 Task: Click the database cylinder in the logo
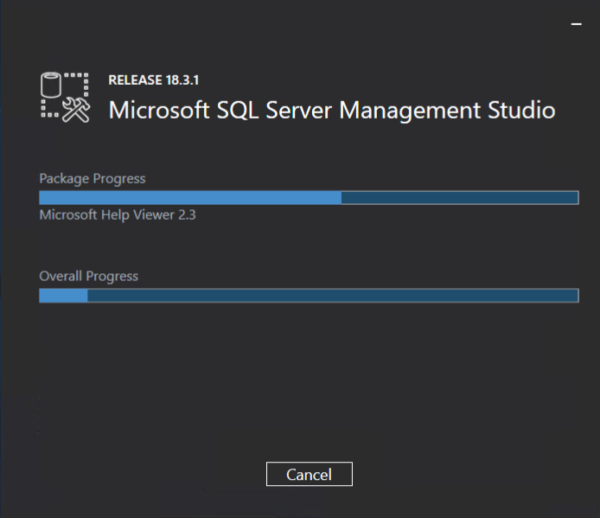[51, 85]
